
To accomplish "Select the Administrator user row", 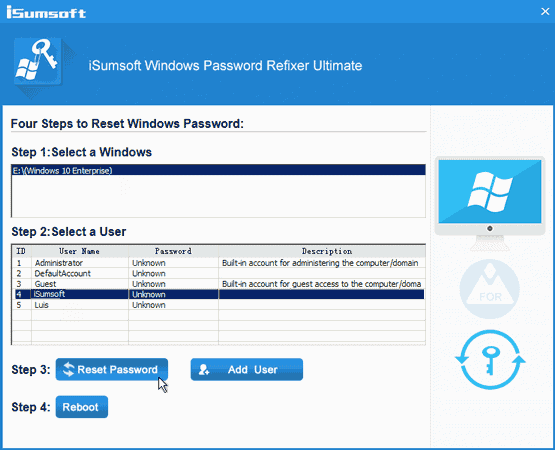I will coord(218,263).
